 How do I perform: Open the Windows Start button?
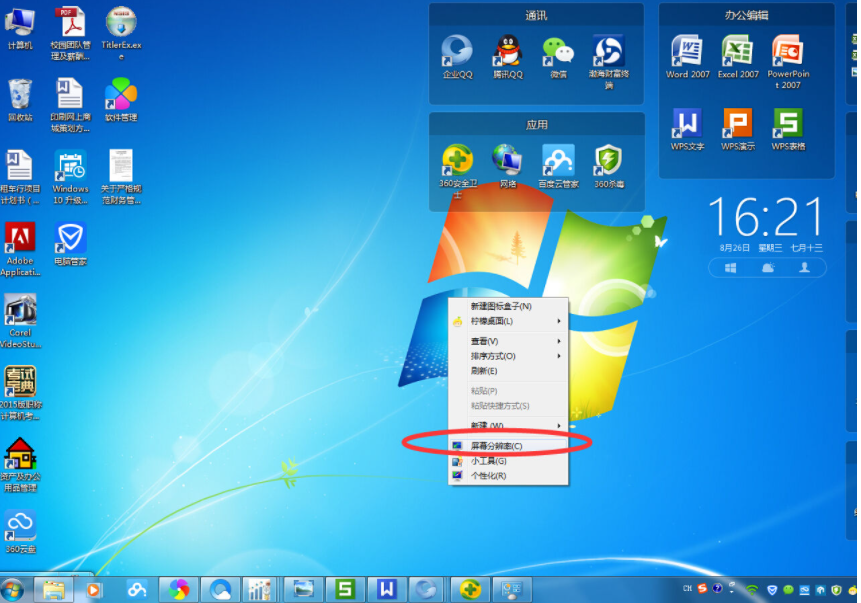13,590
